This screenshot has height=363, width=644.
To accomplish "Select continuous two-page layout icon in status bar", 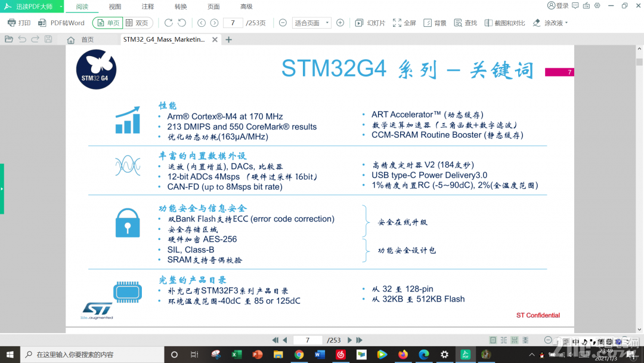I will [525, 340].
